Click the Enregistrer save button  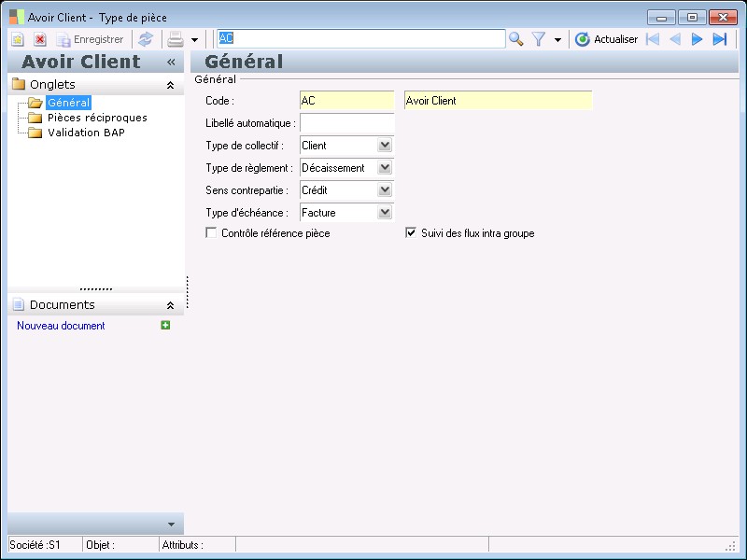(90, 39)
